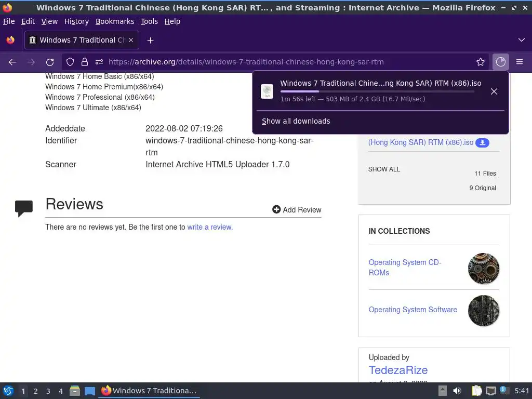Image resolution: width=532 pixels, height=399 pixels.
Task: Click the Operating System Software thumbnail
Action: click(484, 311)
